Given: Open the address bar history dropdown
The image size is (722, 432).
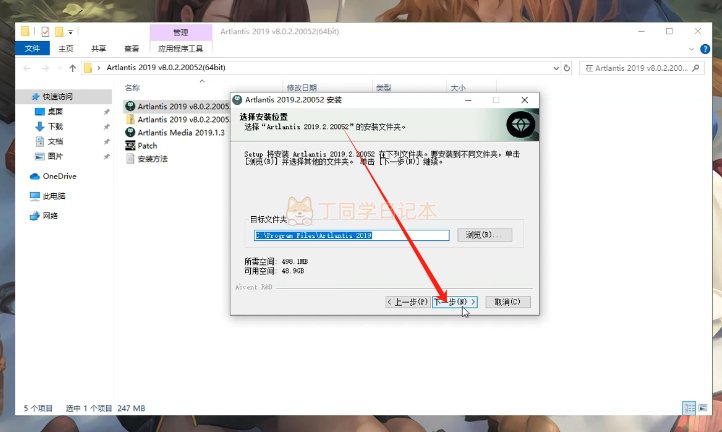Looking at the screenshot, I should point(557,68).
